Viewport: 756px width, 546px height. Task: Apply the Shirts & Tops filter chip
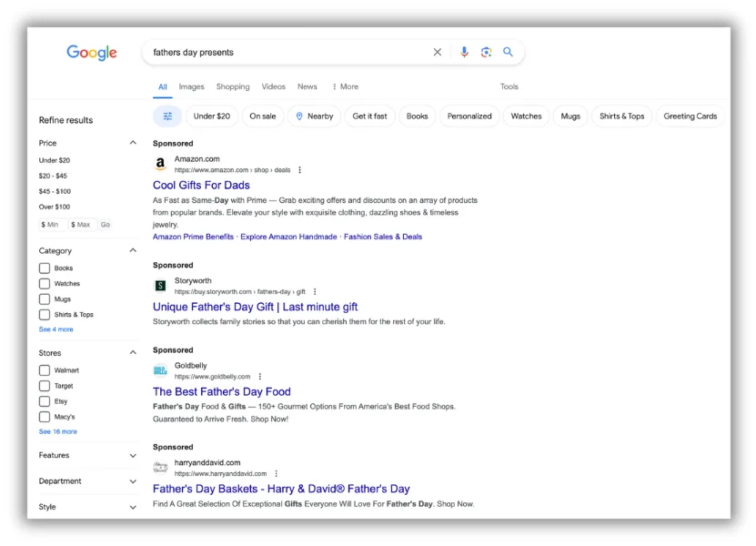click(622, 116)
